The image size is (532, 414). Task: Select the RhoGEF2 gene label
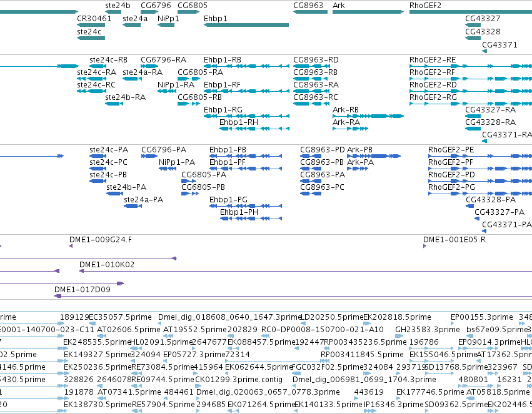tap(425, 6)
